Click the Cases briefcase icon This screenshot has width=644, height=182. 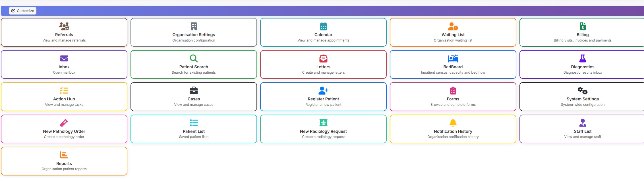click(x=194, y=90)
